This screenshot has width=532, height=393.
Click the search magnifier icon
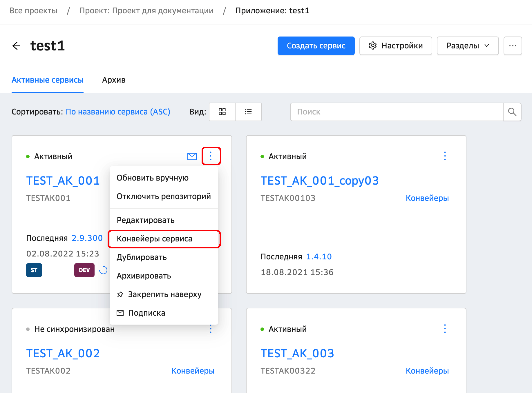(x=512, y=112)
